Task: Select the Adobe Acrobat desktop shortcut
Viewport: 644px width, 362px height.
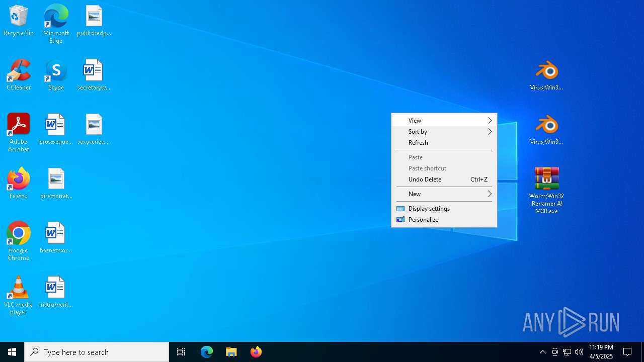Action: [x=19, y=133]
